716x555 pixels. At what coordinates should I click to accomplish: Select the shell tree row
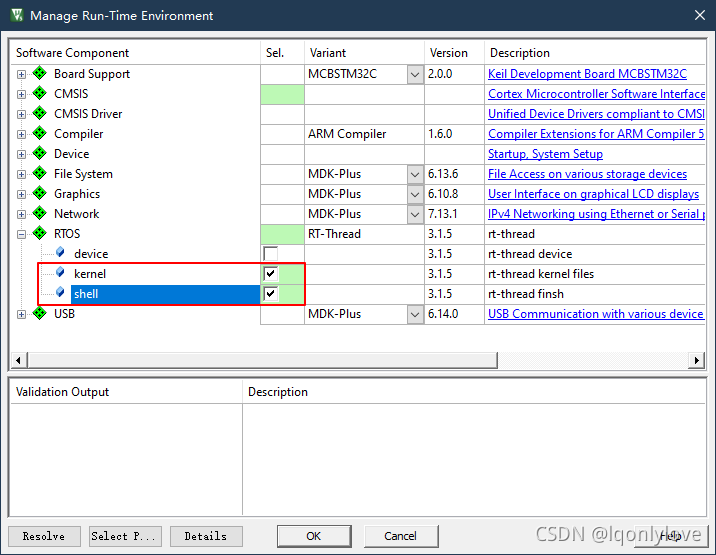165,294
